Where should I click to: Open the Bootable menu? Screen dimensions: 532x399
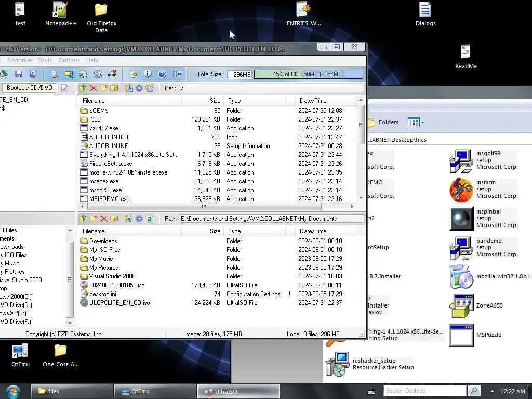click(x=19, y=60)
